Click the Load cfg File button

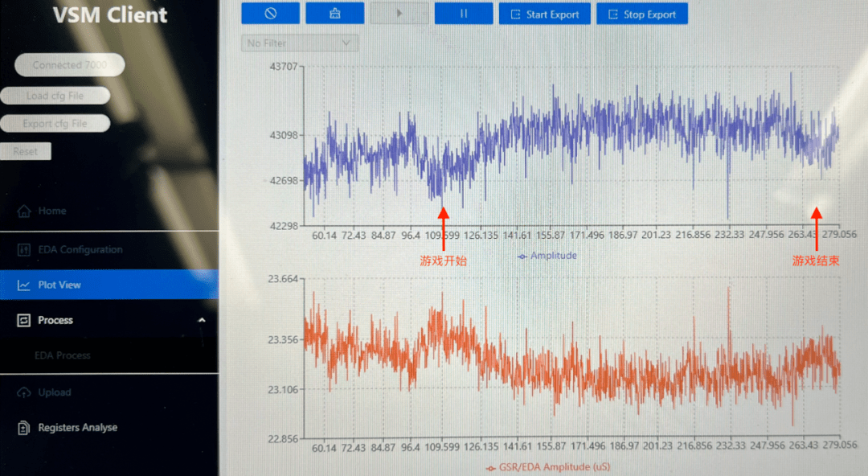pyautogui.click(x=55, y=96)
